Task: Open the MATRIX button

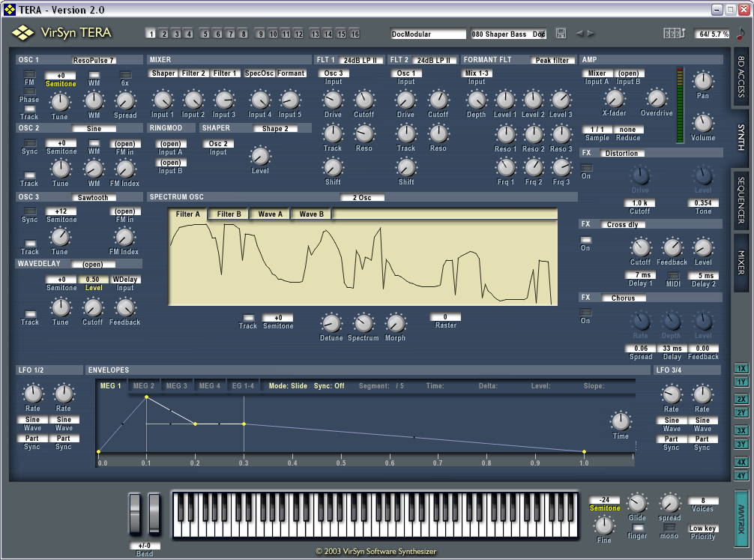Action: pos(741,519)
